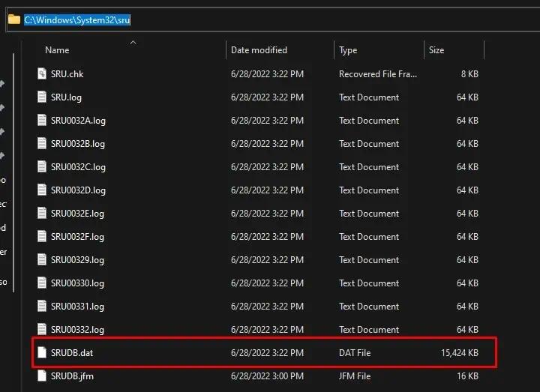Click the JFM File type of SRUDB.jfm

point(355,376)
